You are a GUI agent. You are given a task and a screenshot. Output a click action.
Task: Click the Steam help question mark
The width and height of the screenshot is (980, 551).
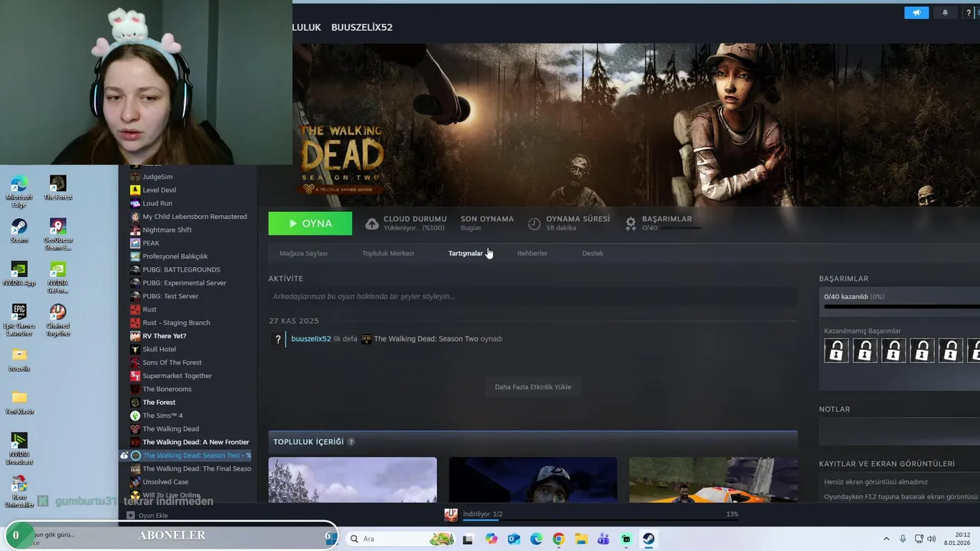click(969, 12)
